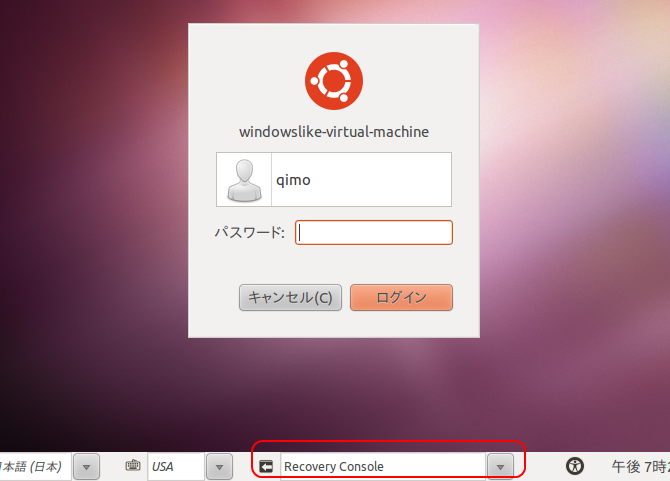This screenshot has height=481, width=670.
Task: Click the USA keyboard layout field
Action: [176, 466]
